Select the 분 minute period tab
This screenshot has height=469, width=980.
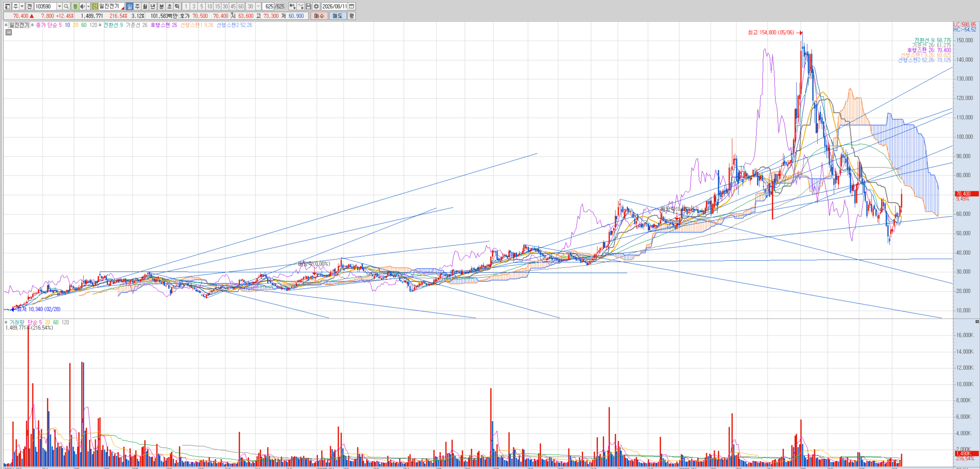161,6
